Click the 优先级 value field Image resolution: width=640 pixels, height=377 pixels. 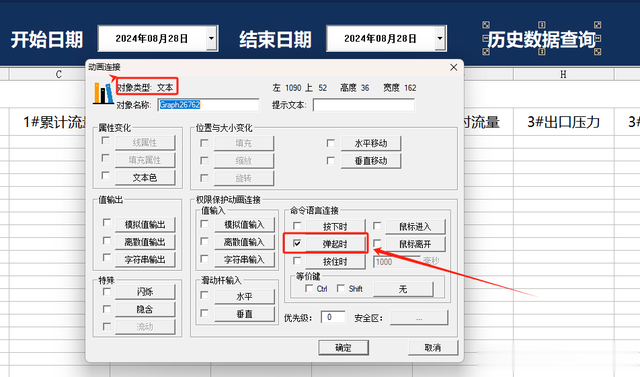point(333,317)
